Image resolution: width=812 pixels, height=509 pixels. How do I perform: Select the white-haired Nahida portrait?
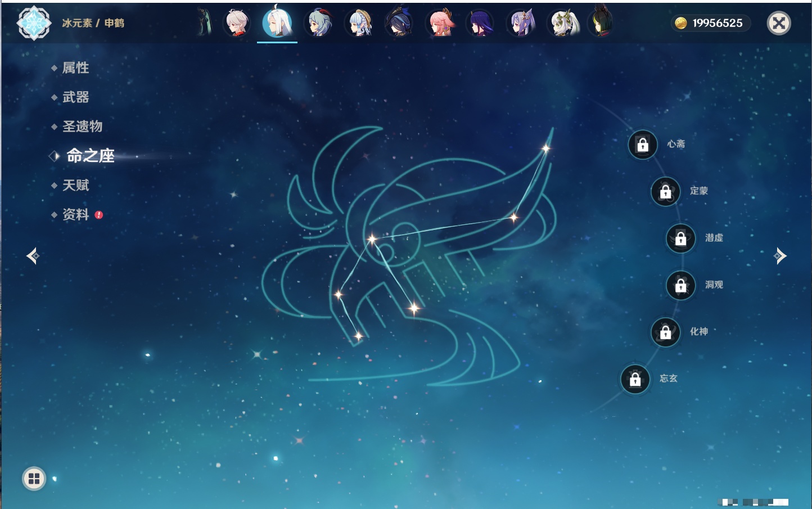pyautogui.click(x=563, y=23)
